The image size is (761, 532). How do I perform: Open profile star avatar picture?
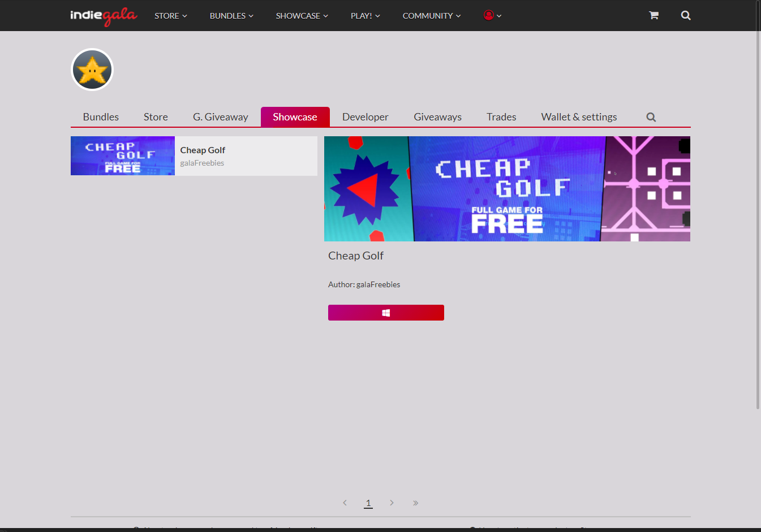92,70
